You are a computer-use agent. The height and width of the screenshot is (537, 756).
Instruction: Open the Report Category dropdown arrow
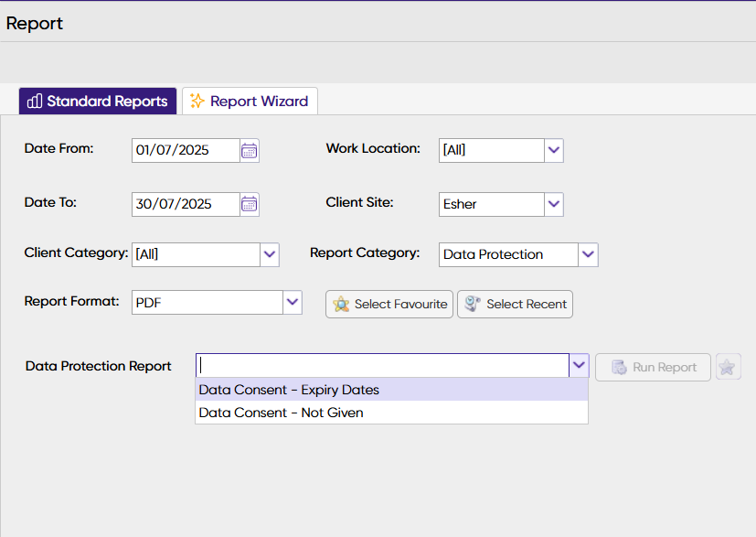pos(588,254)
